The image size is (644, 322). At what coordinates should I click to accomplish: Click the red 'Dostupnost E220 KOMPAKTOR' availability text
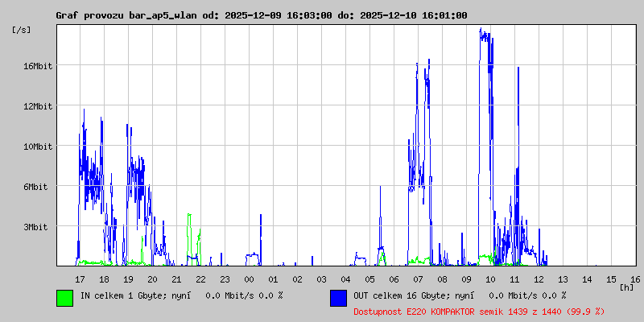[x=479, y=312]
